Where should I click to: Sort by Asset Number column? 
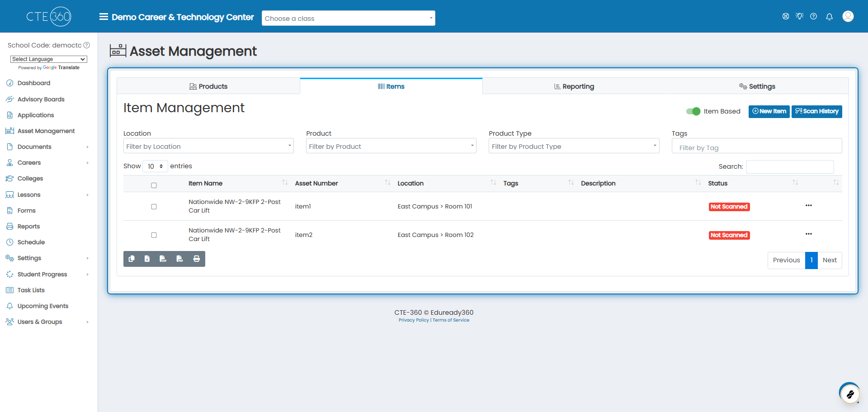[x=343, y=183]
